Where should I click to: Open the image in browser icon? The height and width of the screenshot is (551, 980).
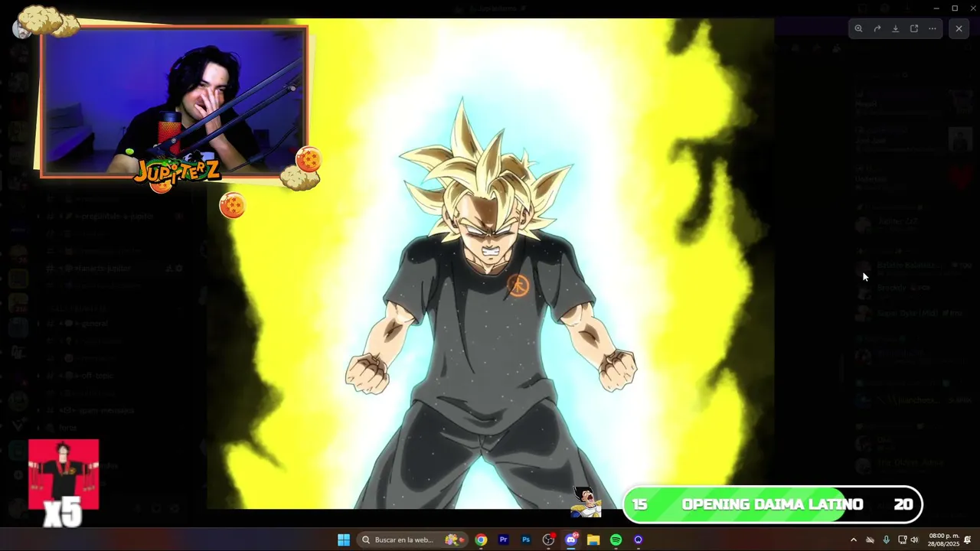(x=913, y=28)
